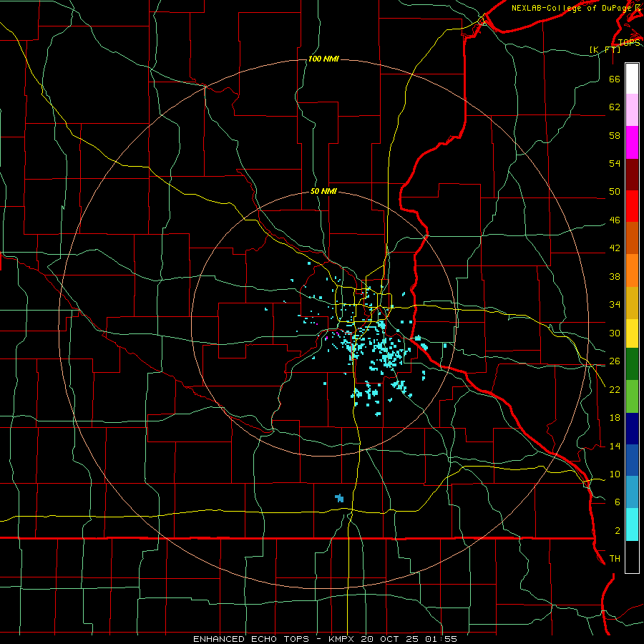644x644 pixels.
Task: Click the TOPS legend title
Action: (x=629, y=43)
